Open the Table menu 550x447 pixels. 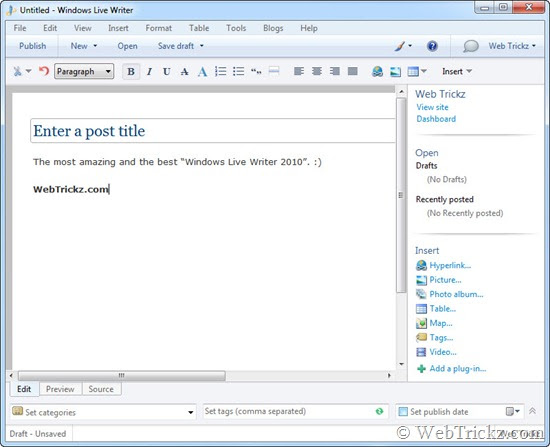tap(199, 28)
